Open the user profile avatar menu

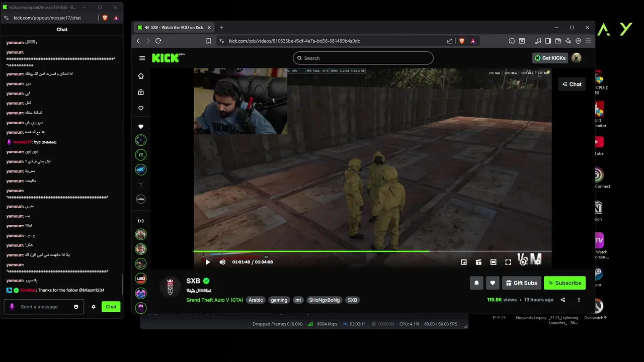(x=577, y=58)
